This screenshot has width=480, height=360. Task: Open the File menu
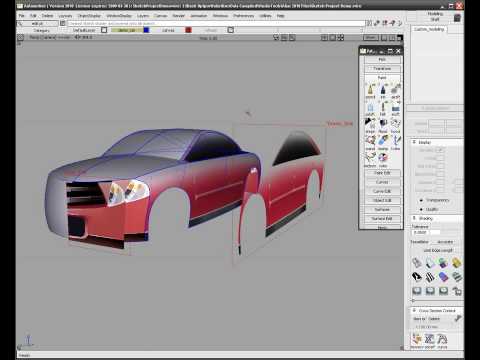(21, 16)
